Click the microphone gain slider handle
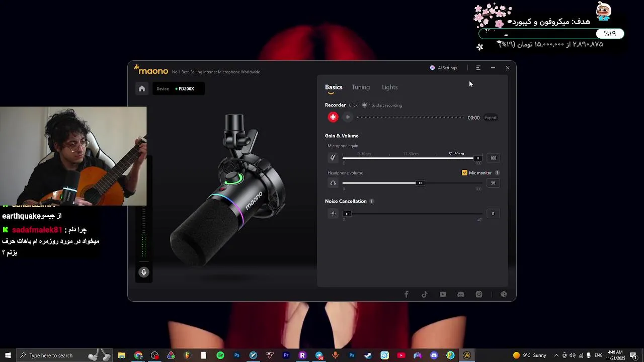Viewport: 644px width, 362px height. tap(477, 158)
